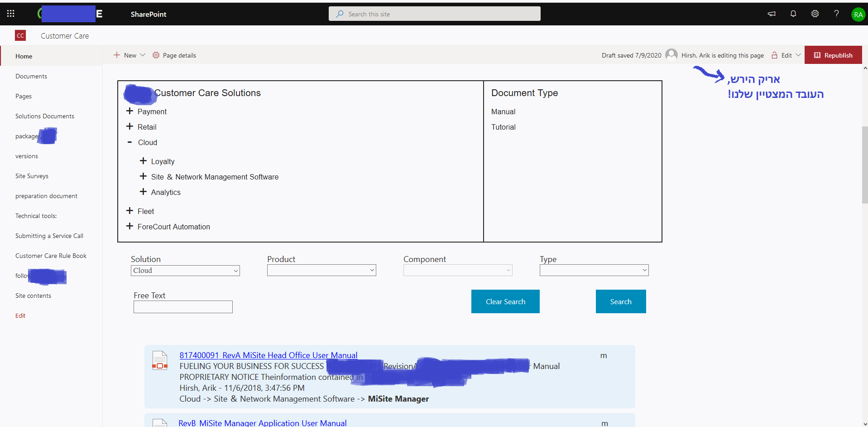Viewport: 868px width, 427px height.
Task: Click the SharePoint header link
Action: (x=149, y=14)
